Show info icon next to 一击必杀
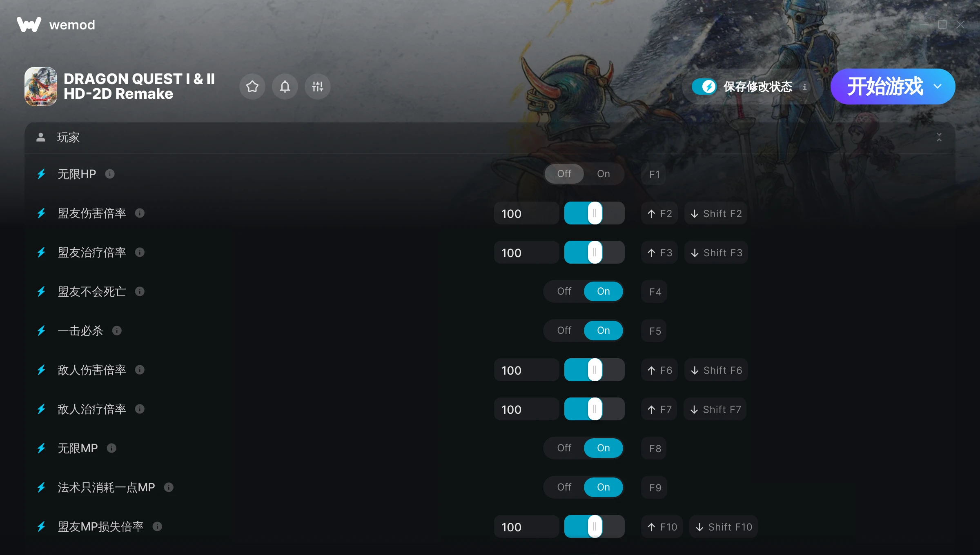980x555 pixels. tap(117, 331)
